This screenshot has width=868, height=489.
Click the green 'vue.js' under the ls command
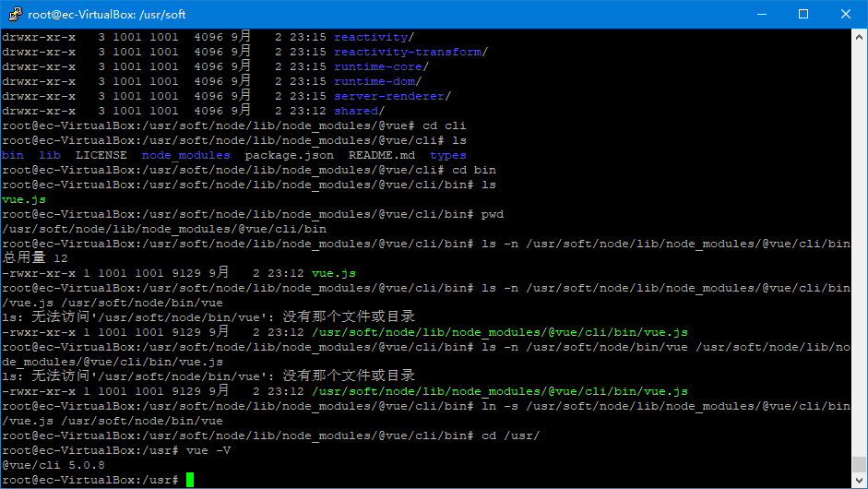click(x=24, y=199)
